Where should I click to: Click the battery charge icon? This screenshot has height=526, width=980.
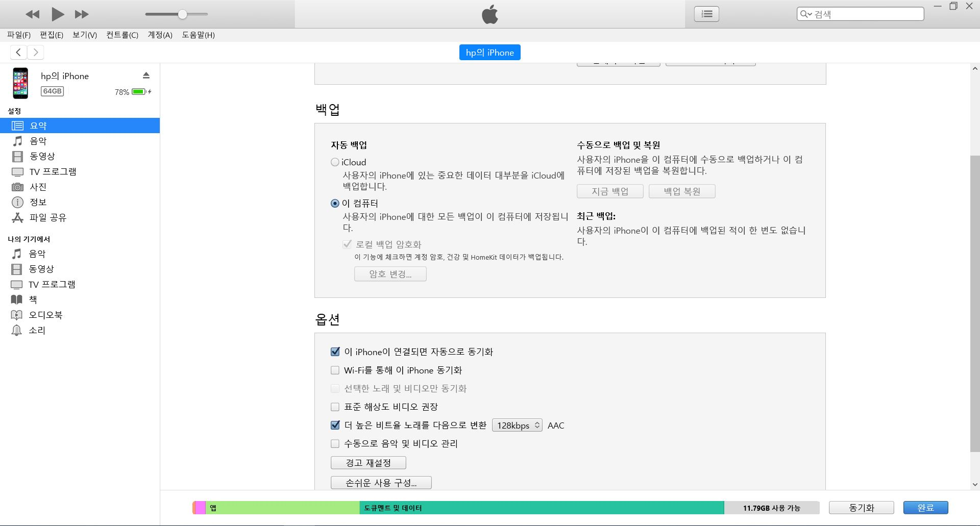pyautogui.click(x=140, y=92)
